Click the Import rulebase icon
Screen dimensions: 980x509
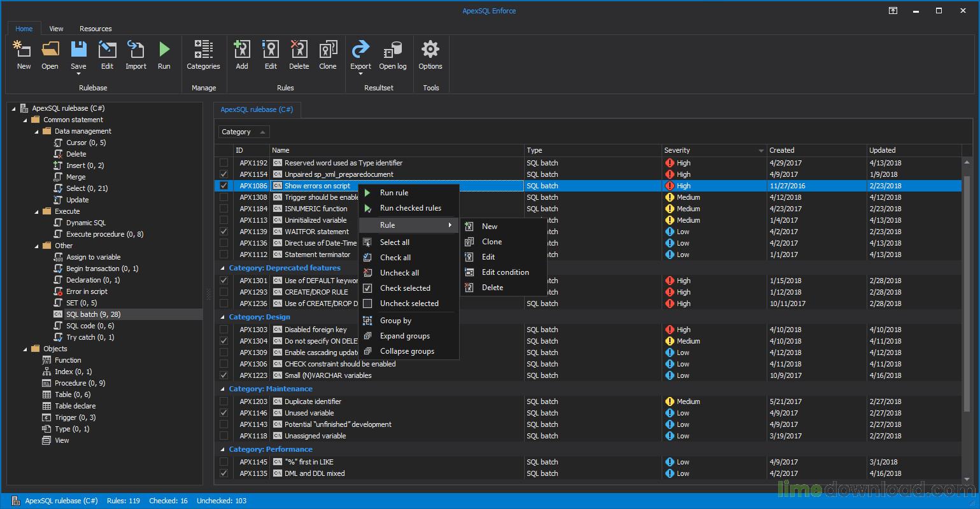click(136, 50)
